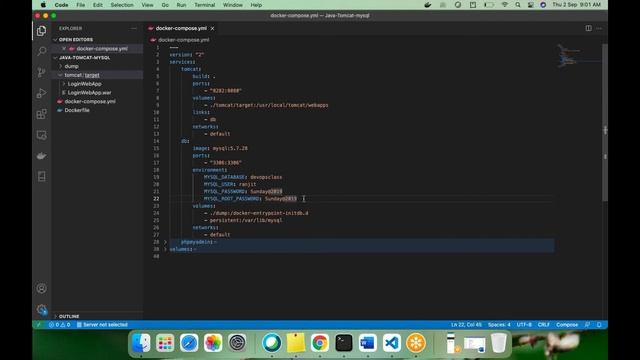
Task: Open Microsoft Word from the Dock
Action: coord(368,342)
